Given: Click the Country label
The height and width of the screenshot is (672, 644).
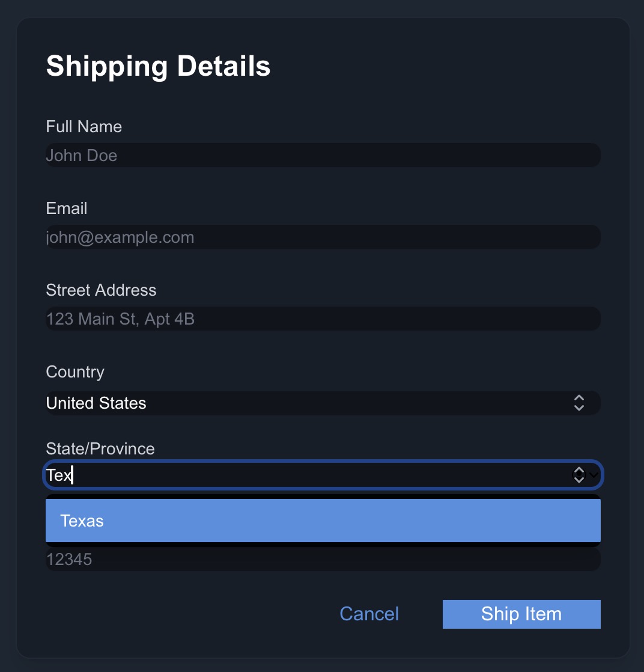Looking at the screenshot, I should [75, 372].
